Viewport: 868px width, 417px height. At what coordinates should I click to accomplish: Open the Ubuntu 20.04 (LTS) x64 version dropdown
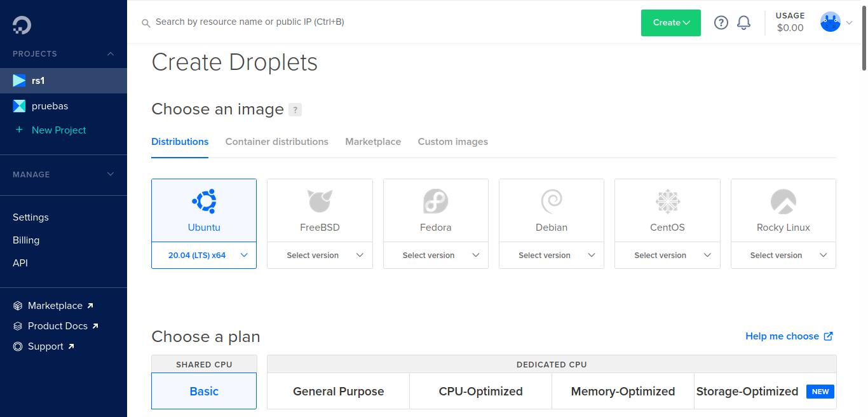pyautogui.click(x=204, y=256)
